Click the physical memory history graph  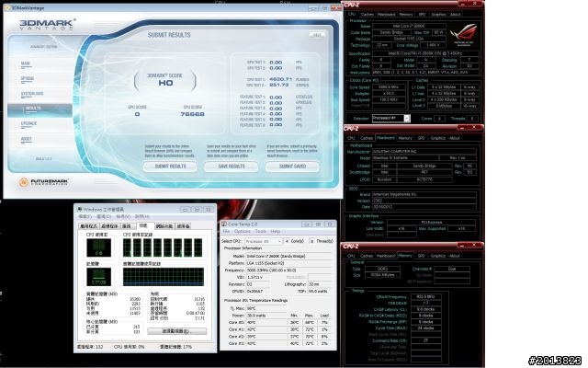pos(164,277)
